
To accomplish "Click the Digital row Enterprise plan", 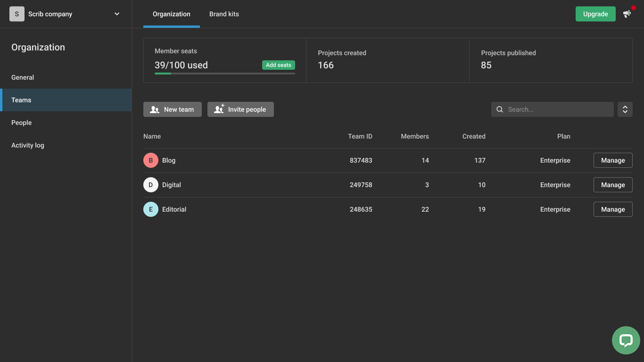I will coord(555,185).
